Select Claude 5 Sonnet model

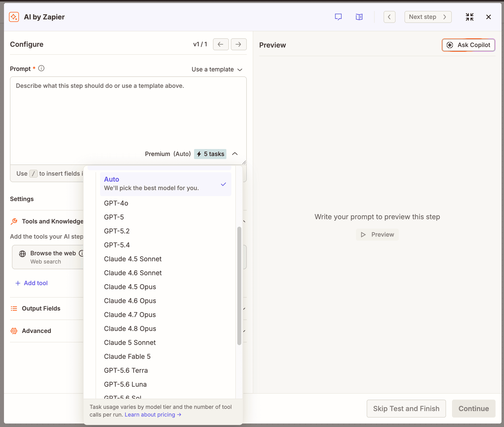[165, 343]
